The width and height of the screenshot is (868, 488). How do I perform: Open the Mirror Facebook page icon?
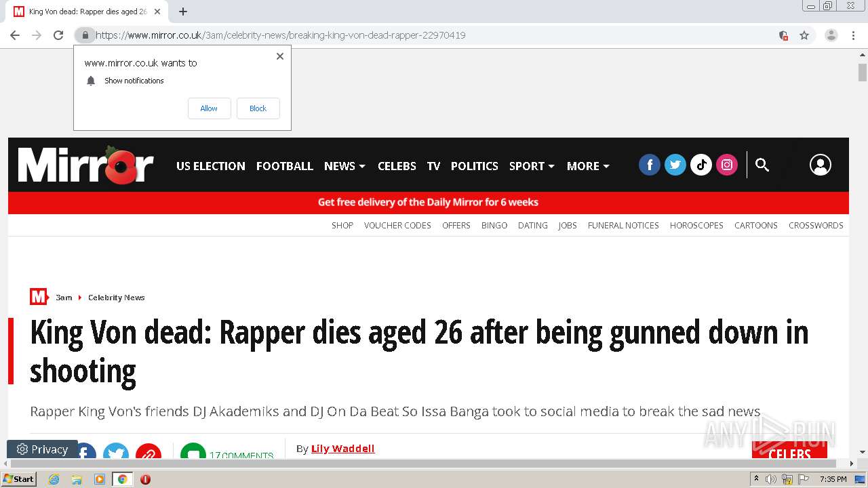pyautogui.click(x=649, y=165)
